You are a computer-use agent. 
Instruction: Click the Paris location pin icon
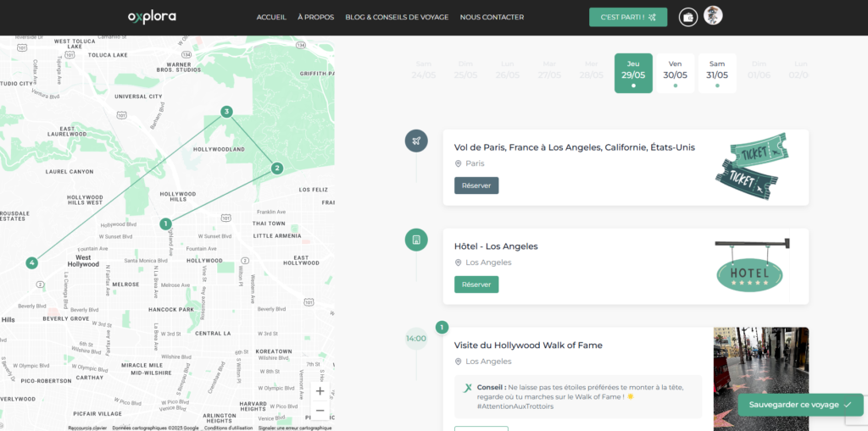tap(458, 163)
